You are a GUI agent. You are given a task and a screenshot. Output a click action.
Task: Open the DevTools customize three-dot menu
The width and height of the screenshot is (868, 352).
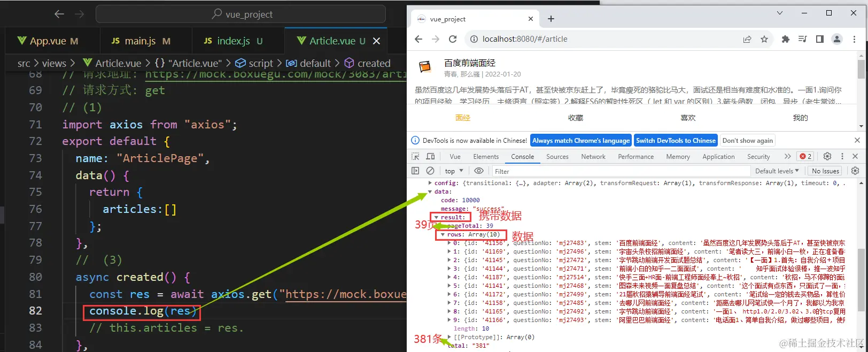click(x=842, y=156)
